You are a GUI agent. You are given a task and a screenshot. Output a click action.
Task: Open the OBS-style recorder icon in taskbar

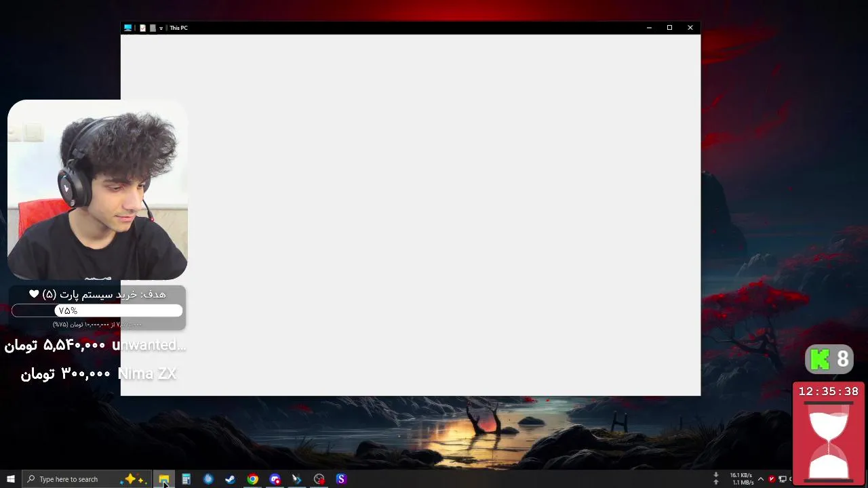319,479
